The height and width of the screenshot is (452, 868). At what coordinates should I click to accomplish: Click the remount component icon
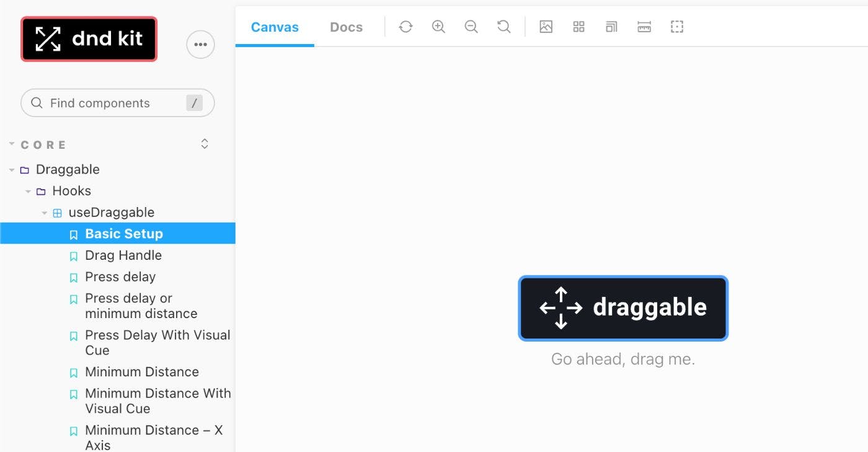click(x=405, y=27)
